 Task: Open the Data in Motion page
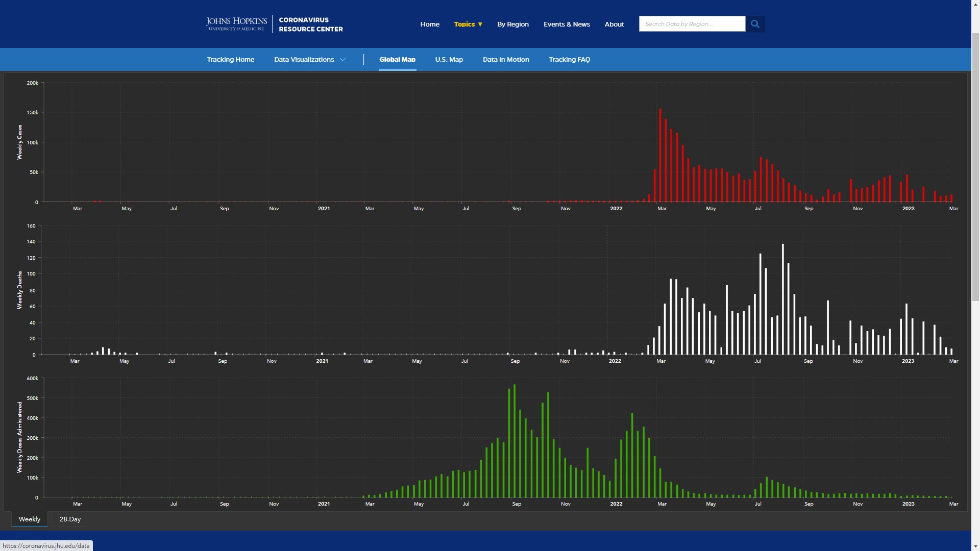coord(506,60)
